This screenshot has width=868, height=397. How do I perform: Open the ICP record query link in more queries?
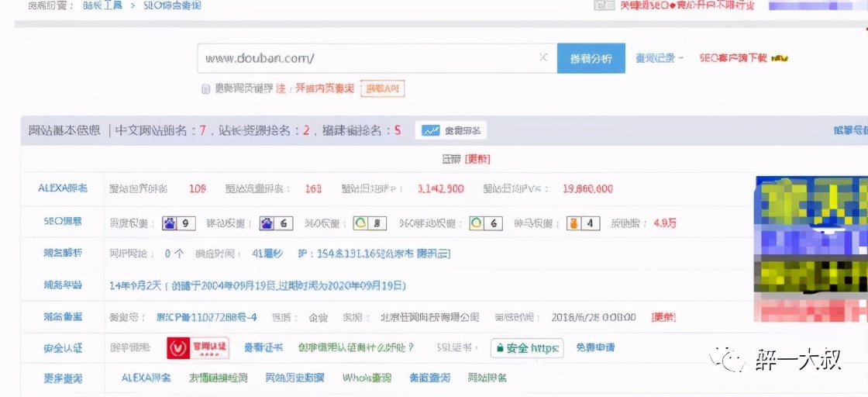coord(429,378)
